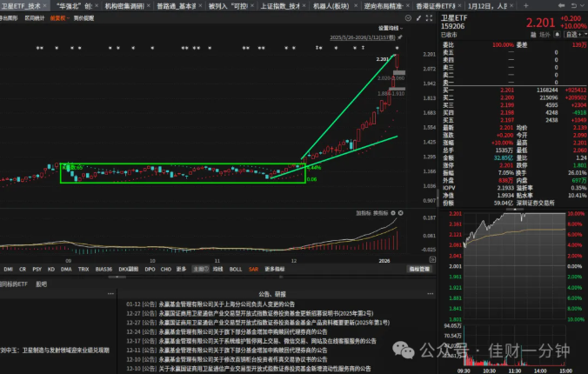588x374 pixels.
Task: Click the date range 2025/5/26-2026/1/12 label
Action: point(362,37)
